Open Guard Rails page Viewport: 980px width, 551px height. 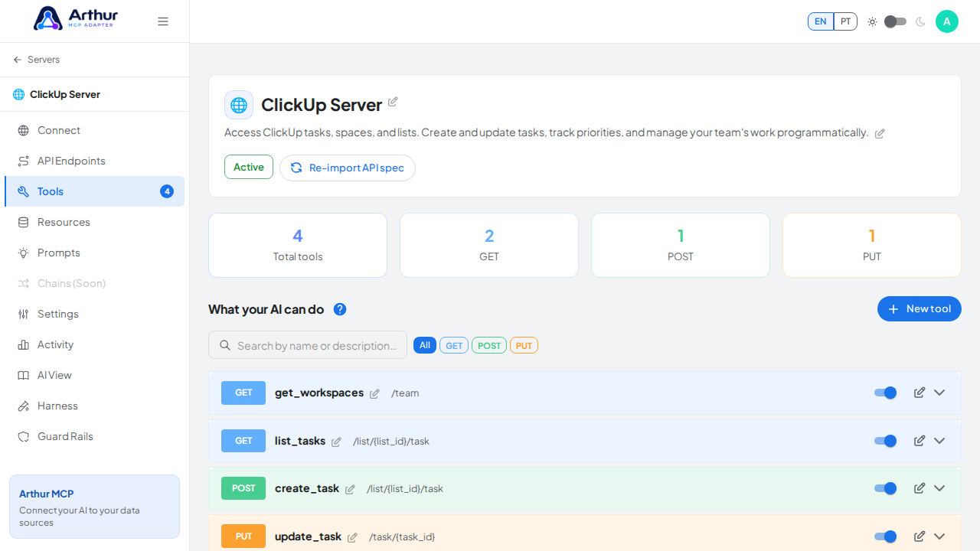point(94,436)
